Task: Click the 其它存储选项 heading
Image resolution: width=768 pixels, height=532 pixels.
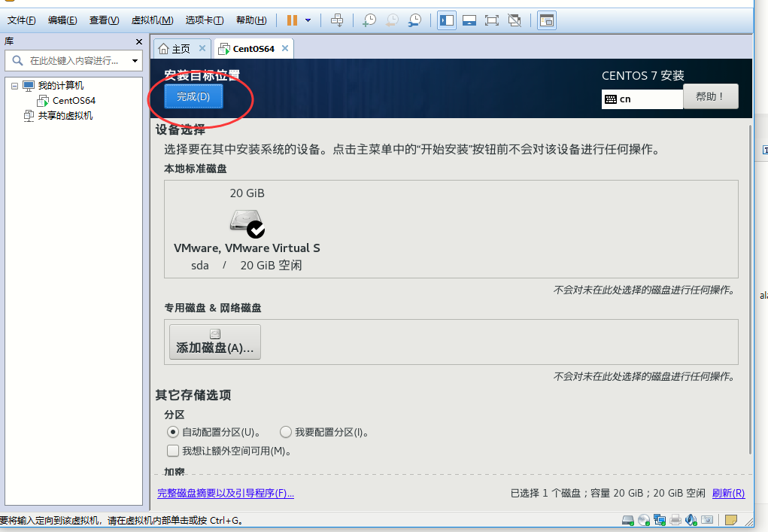Action: coord(193,395)
